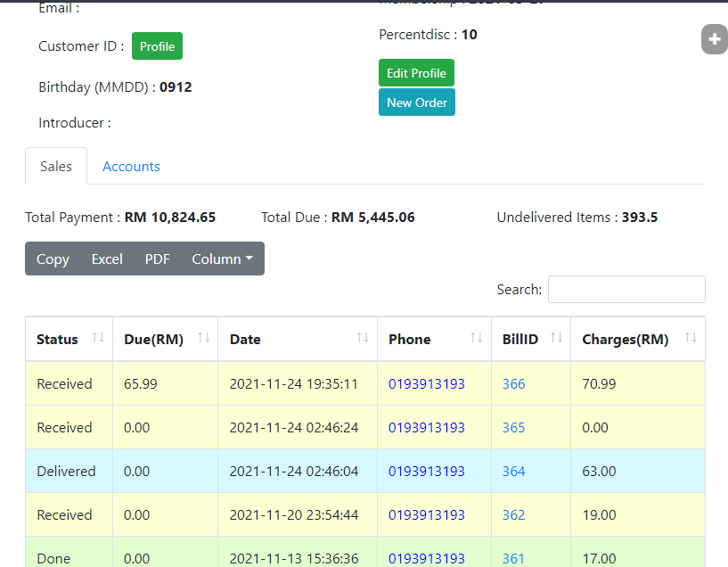Click phone number in bill 365 row
Image resolution: width=728 pixels, height=567 pixels.
[426, 428]
